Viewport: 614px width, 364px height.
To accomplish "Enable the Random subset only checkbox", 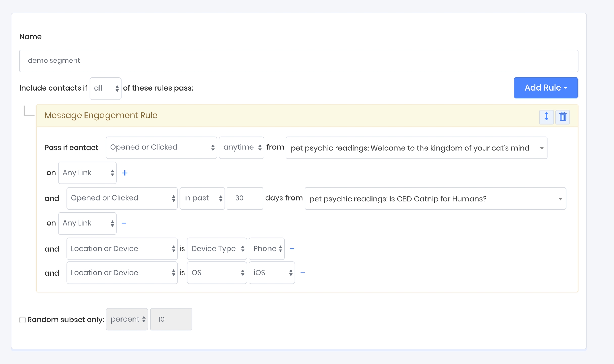I will (23, 320).
